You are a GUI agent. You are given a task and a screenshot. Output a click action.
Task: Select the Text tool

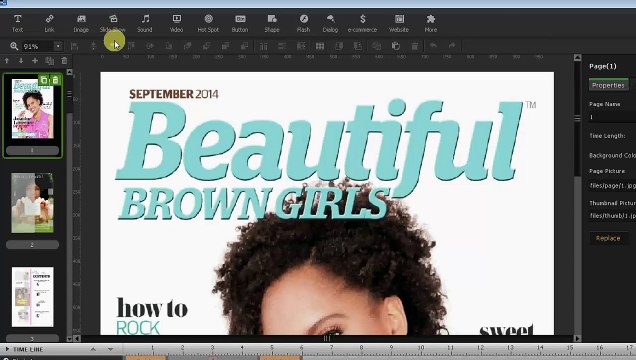click(17, 24)
